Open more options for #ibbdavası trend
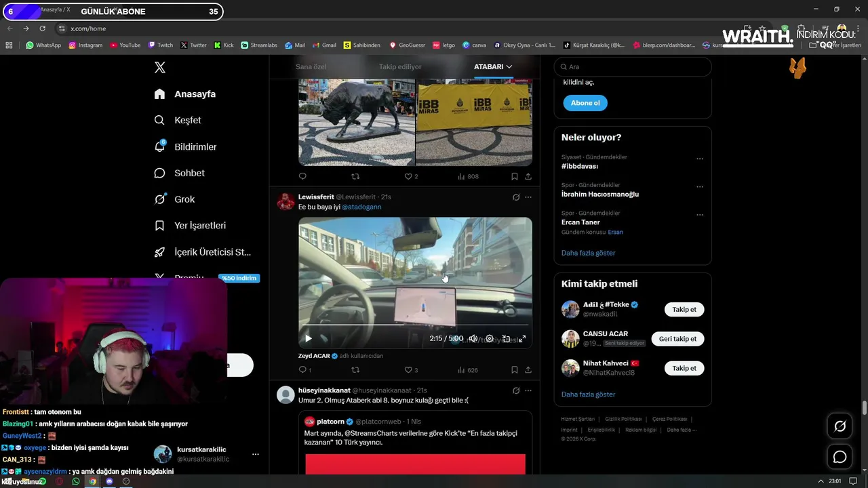This screenshot has height=488, width=868. [700, 159]
